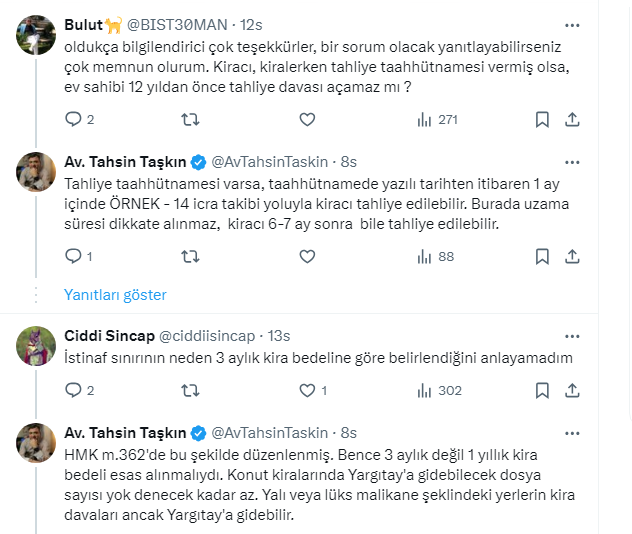Image resolution: width=632 pixels, height=534 pixels.
Task: Bookmark Ciddi Sincap's tweet
Action: (542, 391)
